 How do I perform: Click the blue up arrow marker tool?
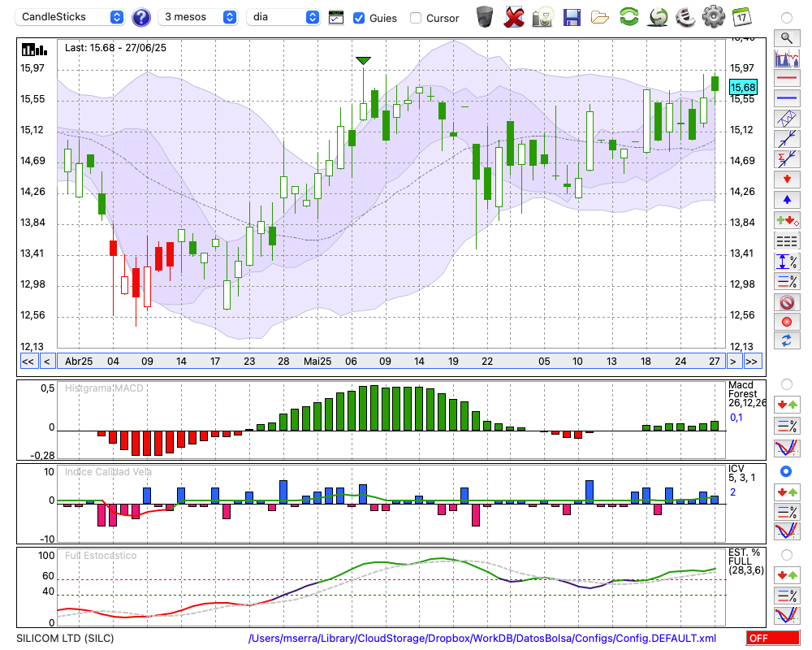point(787,200)
